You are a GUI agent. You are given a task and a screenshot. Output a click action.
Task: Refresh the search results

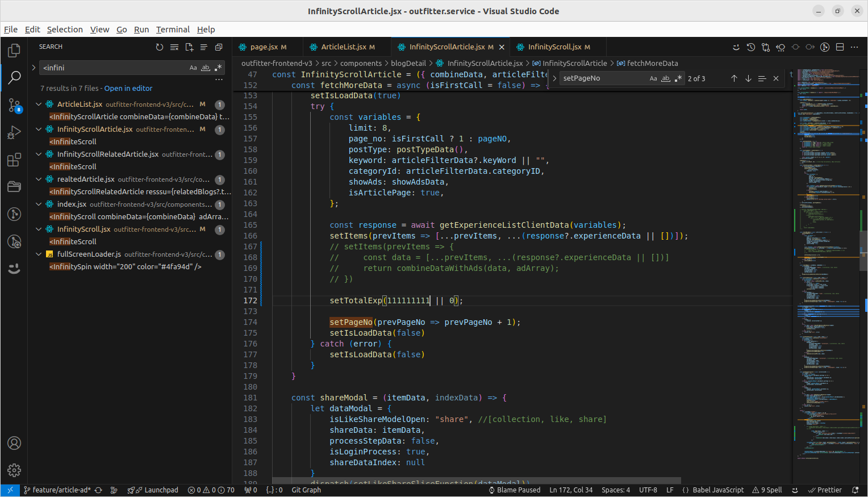click(x=160, y=47)
